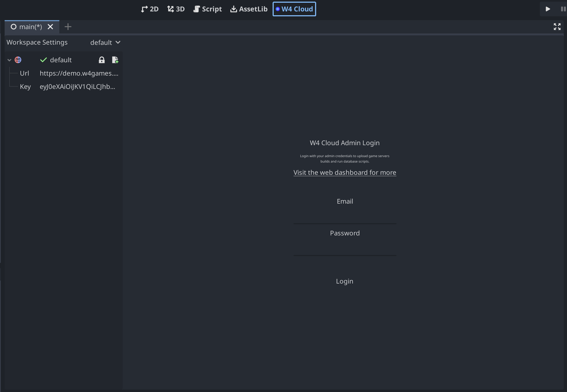The width and height of the screenshot is (567, 392).
Task: Switch to the main(*) scene tab
Action: (x=30, y=26)
